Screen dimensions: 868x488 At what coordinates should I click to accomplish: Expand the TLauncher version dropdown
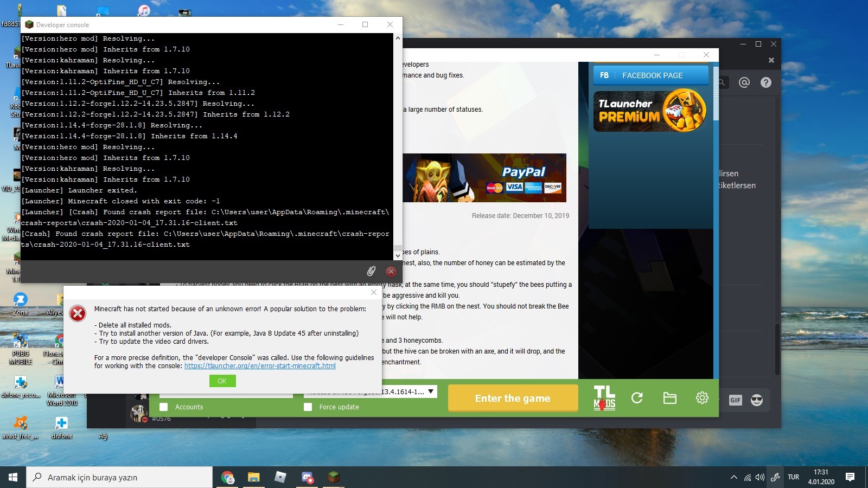click(x=431, y=391)
